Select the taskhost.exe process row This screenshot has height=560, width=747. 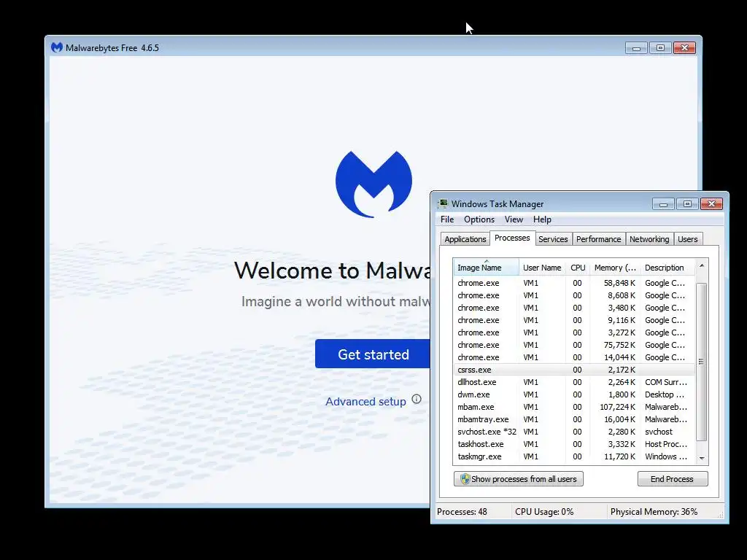[x=573, y=444]
